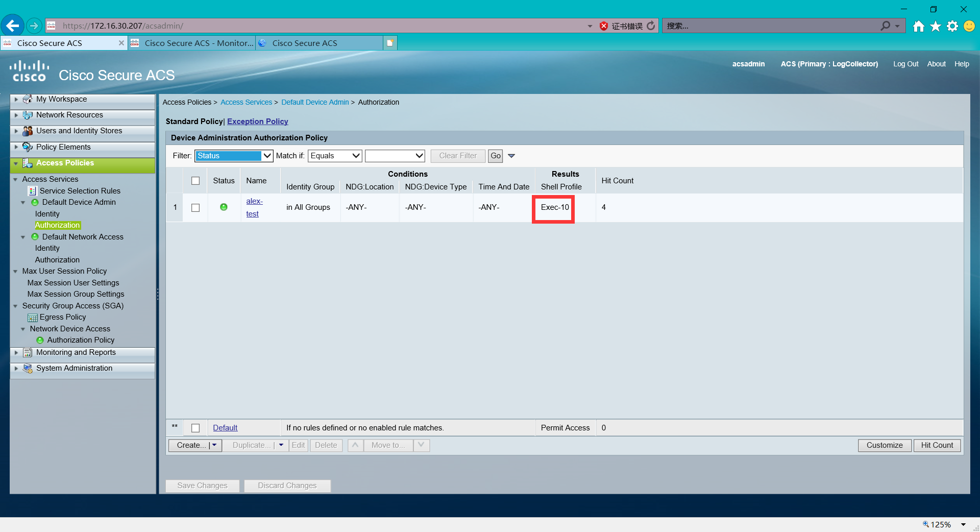Open the Duplicate button dropdown arrow
This screenshot has width=980, height=532.
[x=281, y=445]
